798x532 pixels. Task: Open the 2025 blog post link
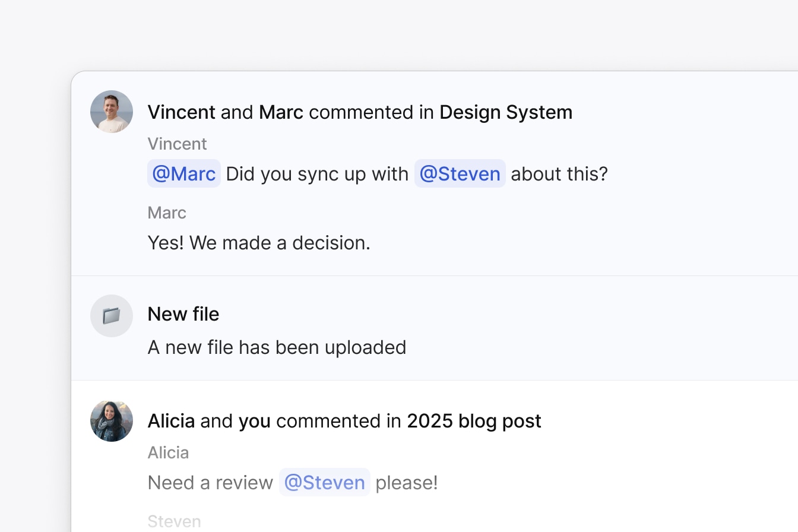(x=473, y=420)
